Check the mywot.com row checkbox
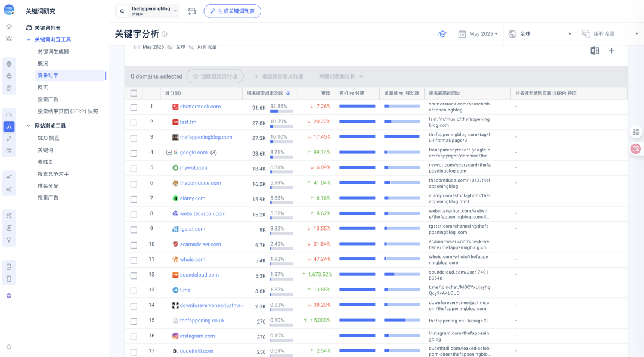This screenshot has height=357, width=644. click(x=134, y=169)
